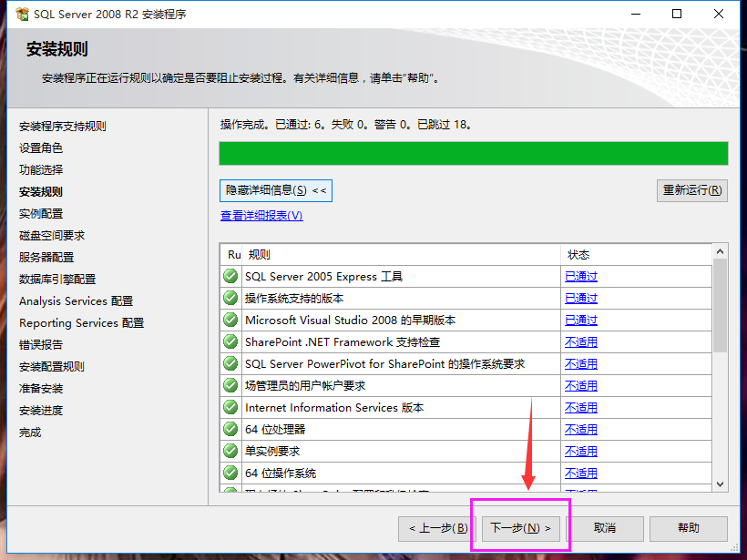Viewport: 747px width, 560px height.
Task: Click the SQL Server installer title bar icon
Action: [x=23, y=15]
